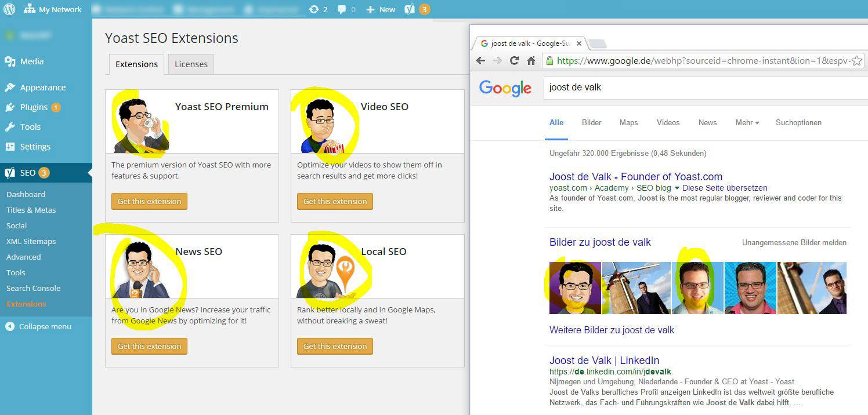Switch to the Licenses tab
The height and width of the screenshot is (415, 868).
click(191, 64)
